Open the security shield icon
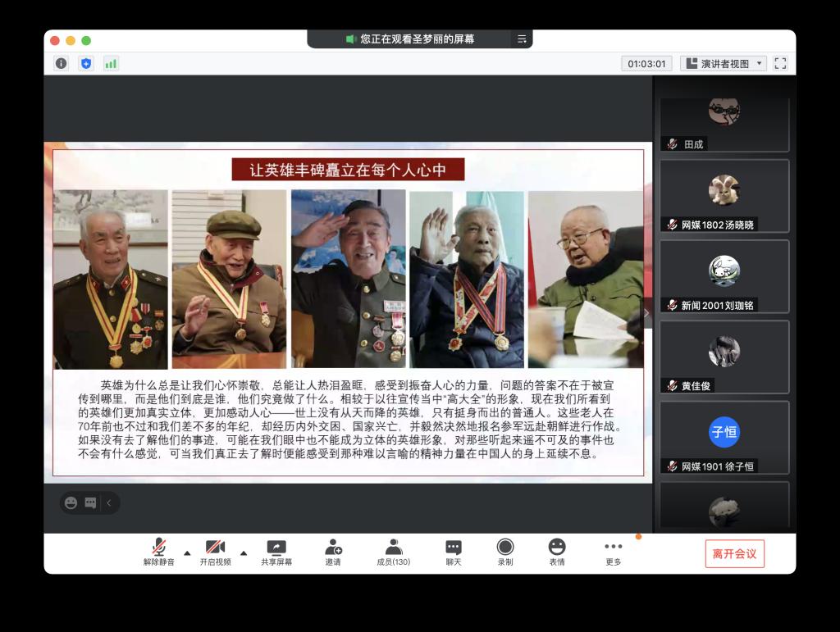This screenshot has height=632, width=840. (86, 63)
